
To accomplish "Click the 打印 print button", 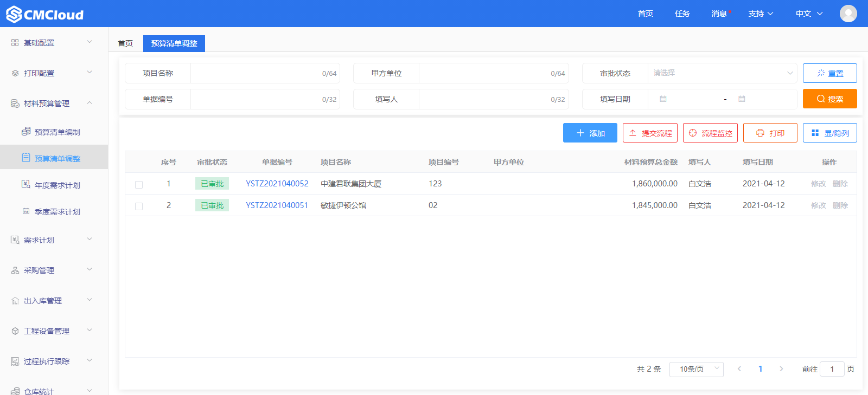I will pos(770,133).
